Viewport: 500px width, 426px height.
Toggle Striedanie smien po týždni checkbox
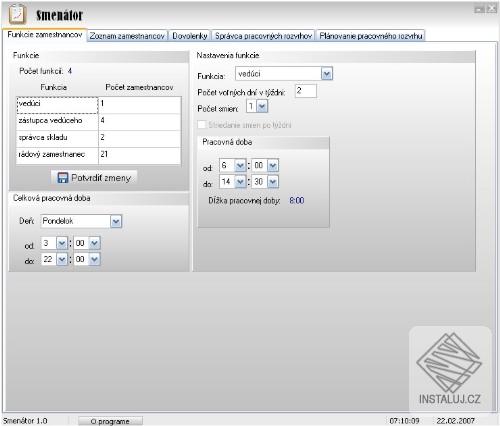tap(202, 125)
